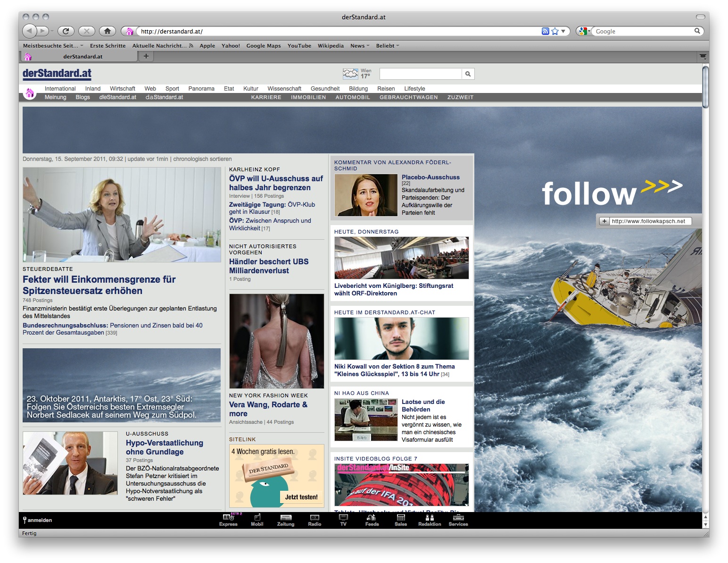Open Vera Wang, Rodarte & more article
Viewport: 728px width, 563px height.
point(268,409)
